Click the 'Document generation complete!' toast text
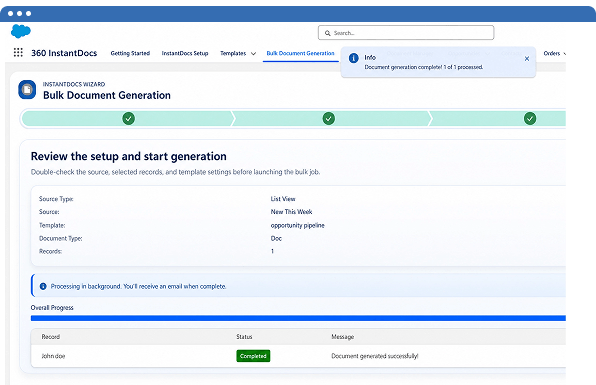The width and height of the screenshot is (596, 385). tap(424, 67)
